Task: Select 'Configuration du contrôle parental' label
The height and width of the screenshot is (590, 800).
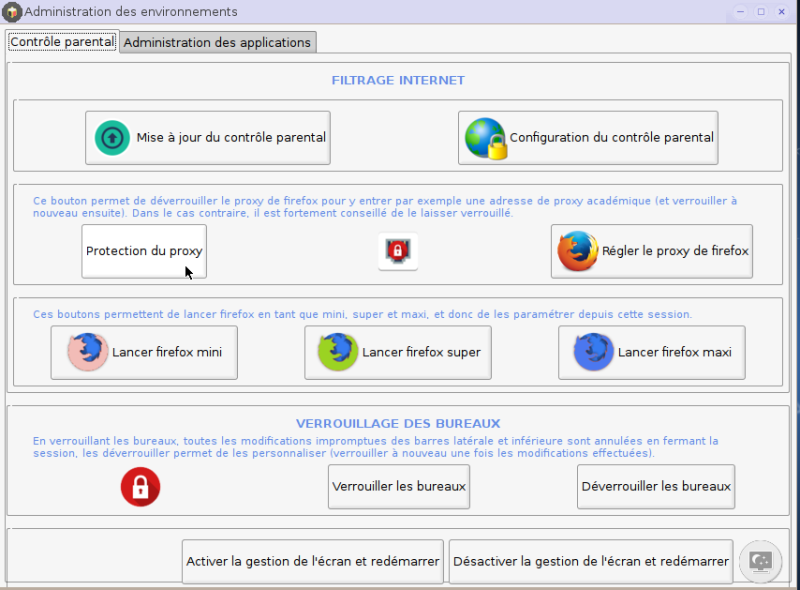Action: coord(612,138)
